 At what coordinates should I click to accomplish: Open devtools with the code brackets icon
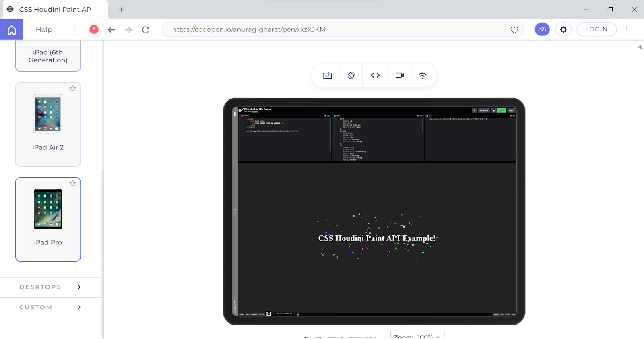[x=375, y=75]
